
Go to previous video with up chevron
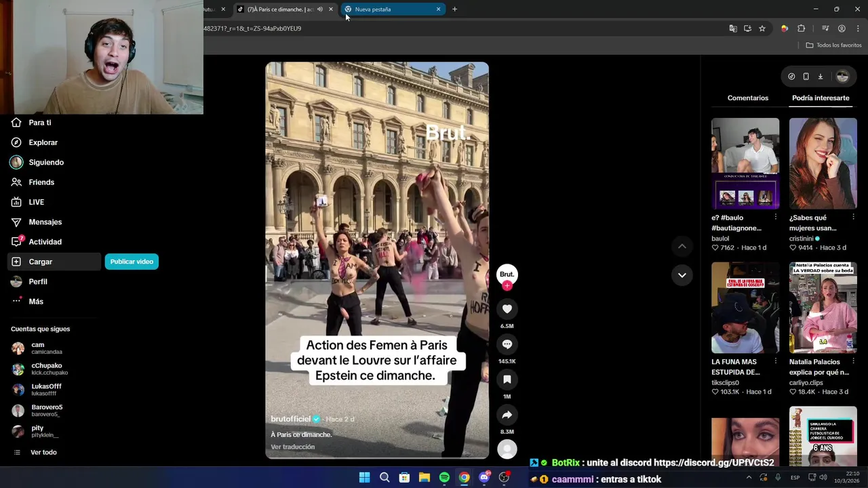click(x=682, y=247)
